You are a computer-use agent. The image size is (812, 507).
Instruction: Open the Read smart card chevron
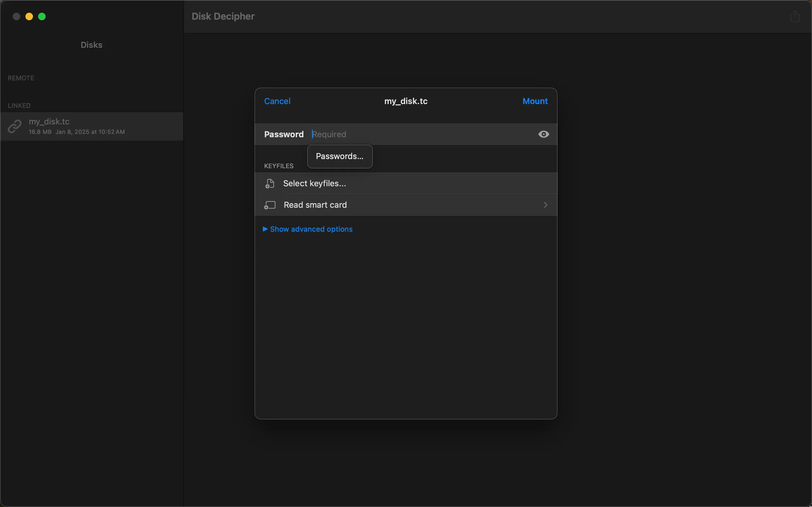545,205
